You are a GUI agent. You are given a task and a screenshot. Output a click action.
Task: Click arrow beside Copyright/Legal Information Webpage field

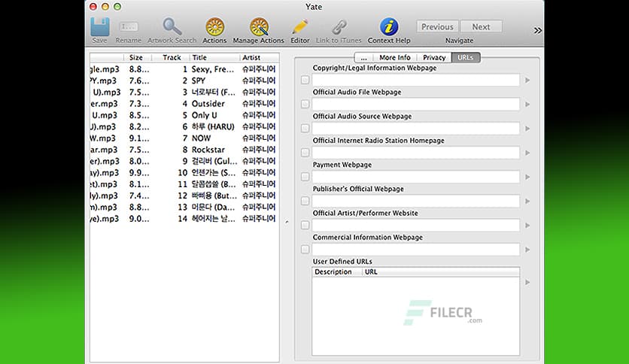click(x=527, y=80)
